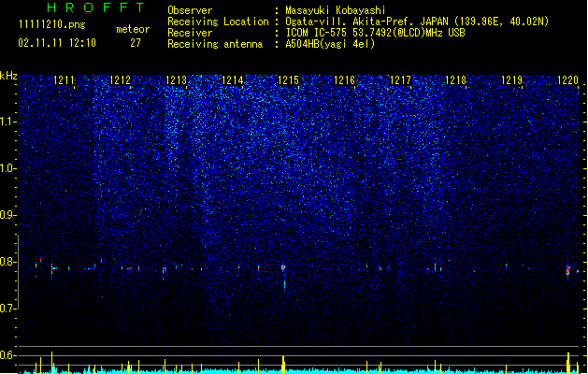Click the 1.1 kHz axis label
Image resolution: width=588 pixels, height=374 pixels.
7,122
